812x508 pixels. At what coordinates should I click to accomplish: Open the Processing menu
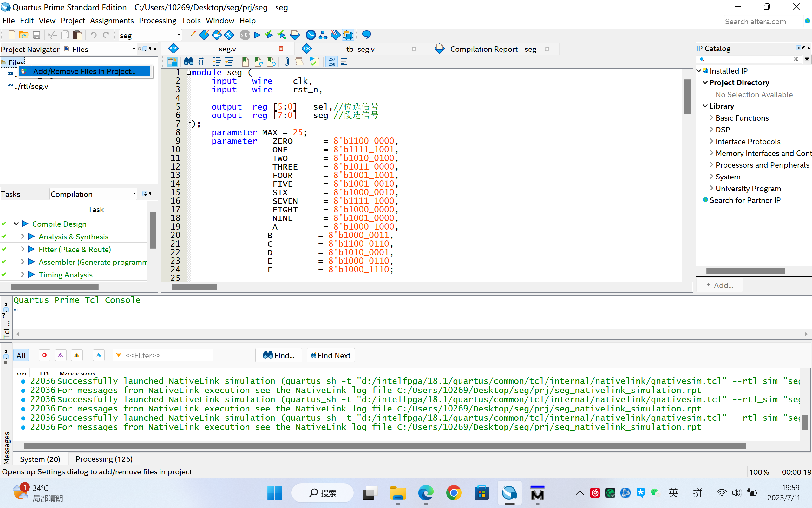[157, 21]
